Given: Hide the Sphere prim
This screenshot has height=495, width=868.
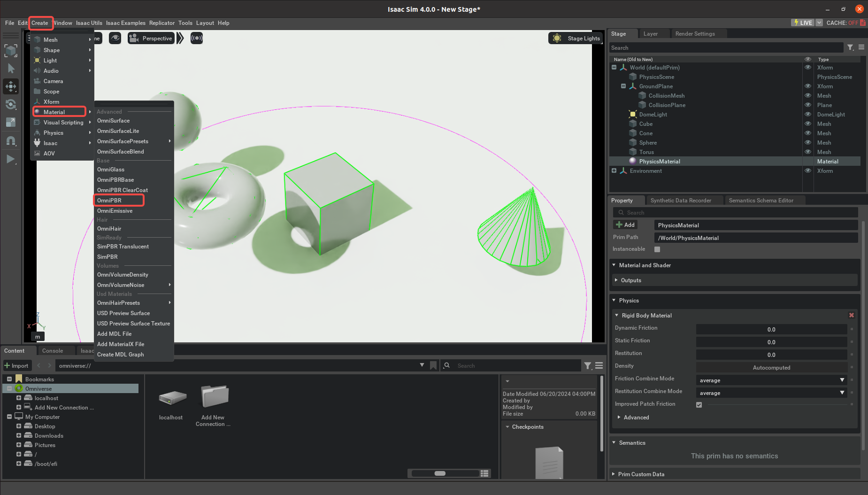Looking at the screenshot, I should coord(808,142).
